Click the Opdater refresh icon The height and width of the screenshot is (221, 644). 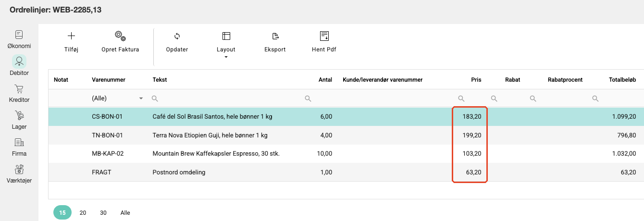[x=177, y=36]
